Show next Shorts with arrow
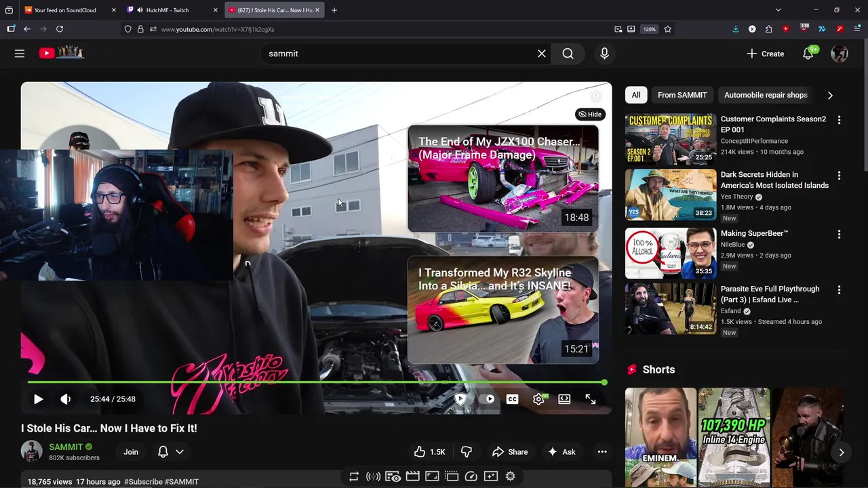Image resolution: width=868 pixels, height=488 pixels. coord(841,452)
